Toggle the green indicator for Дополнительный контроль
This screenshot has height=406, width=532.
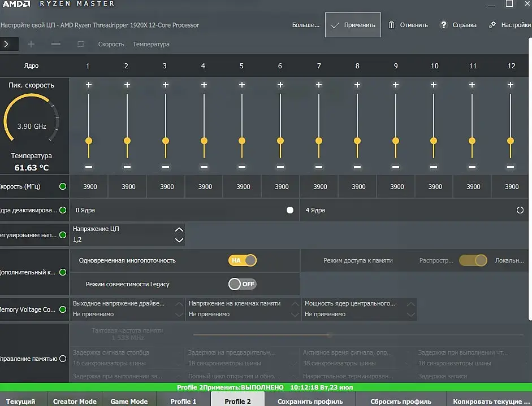(63, 272)
